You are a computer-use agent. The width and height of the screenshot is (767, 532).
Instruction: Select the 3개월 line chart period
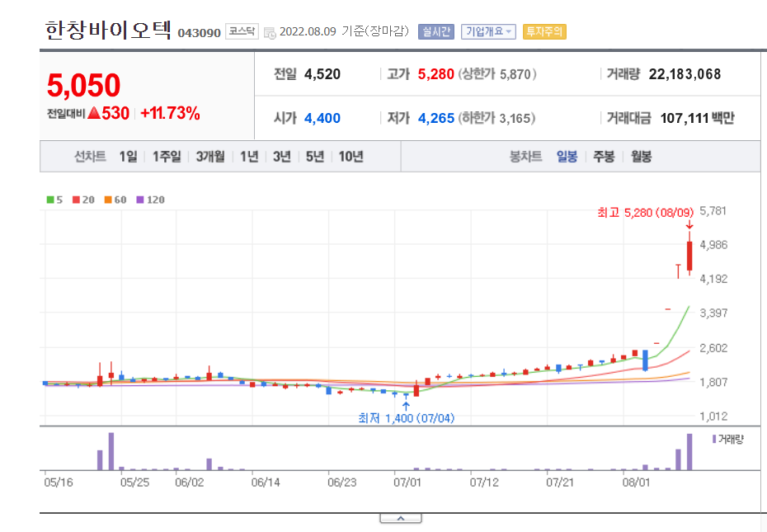pos(210,157)
